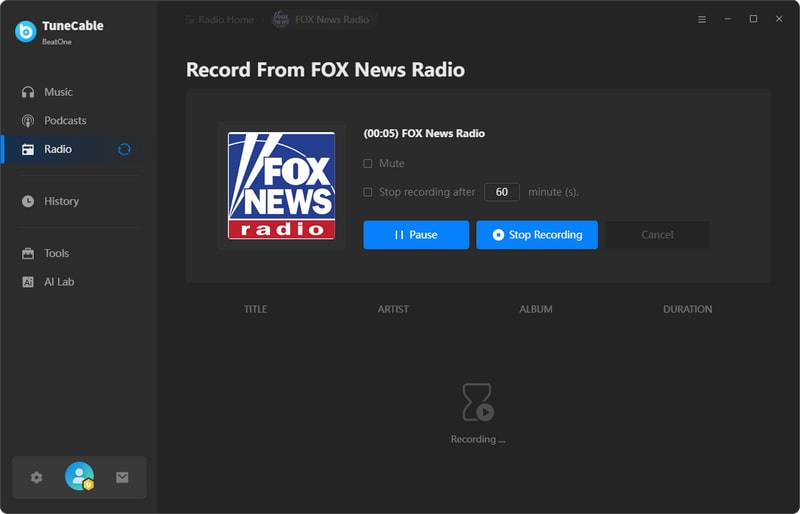Click the AI Lab icon

pos(28,282)
